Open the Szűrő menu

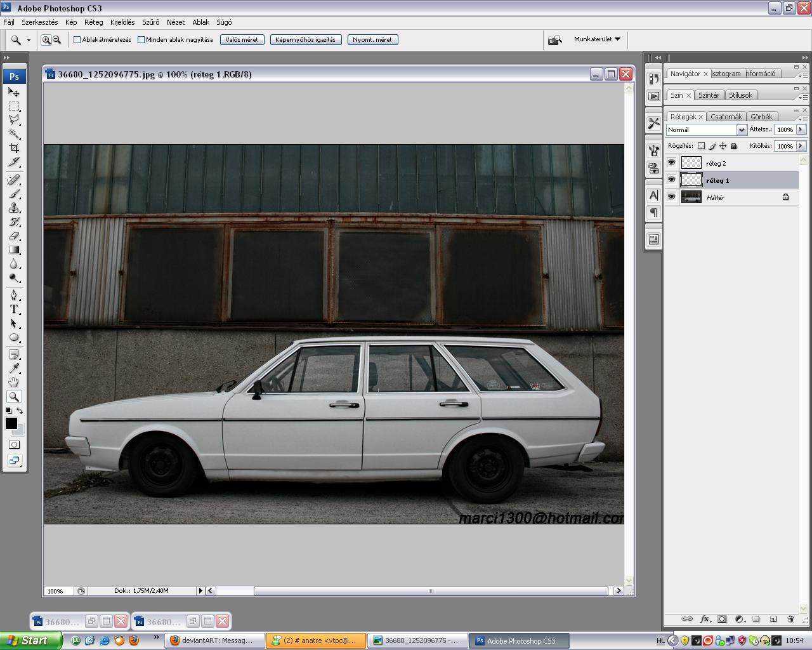click(x=151, y=22)
